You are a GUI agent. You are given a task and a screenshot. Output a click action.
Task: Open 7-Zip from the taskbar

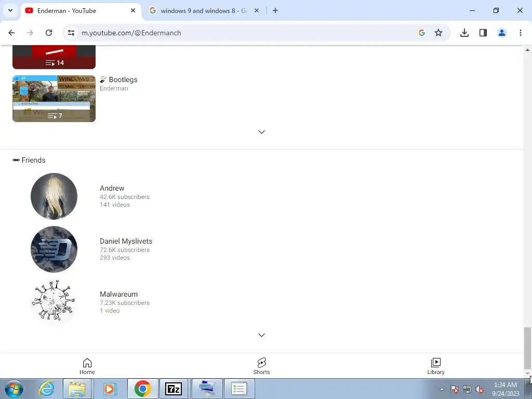click(174, 389)
